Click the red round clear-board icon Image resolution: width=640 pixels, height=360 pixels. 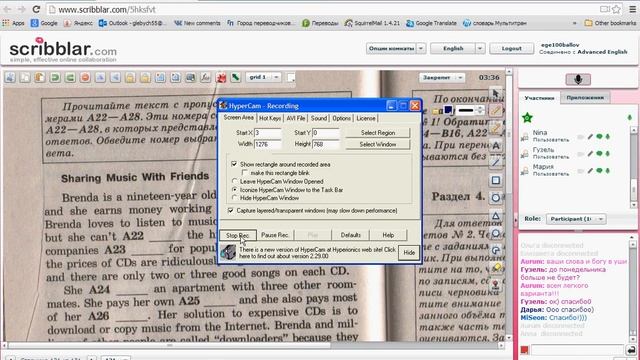click(85, 77)
